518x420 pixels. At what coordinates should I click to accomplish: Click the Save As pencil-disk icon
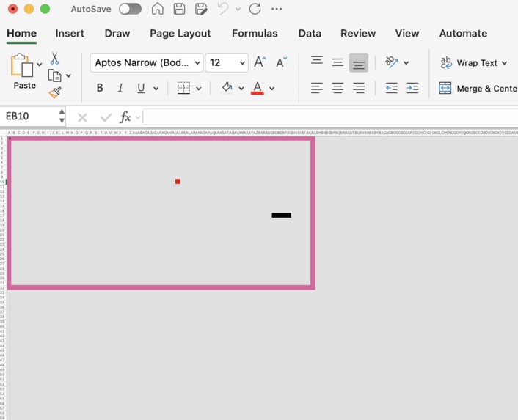tap(201, 9)
